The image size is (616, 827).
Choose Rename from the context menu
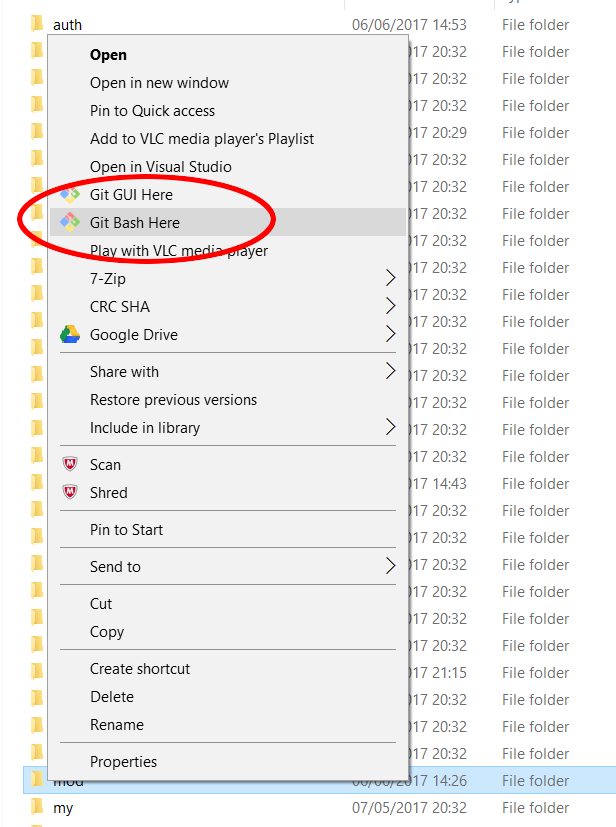pos(228,724)
